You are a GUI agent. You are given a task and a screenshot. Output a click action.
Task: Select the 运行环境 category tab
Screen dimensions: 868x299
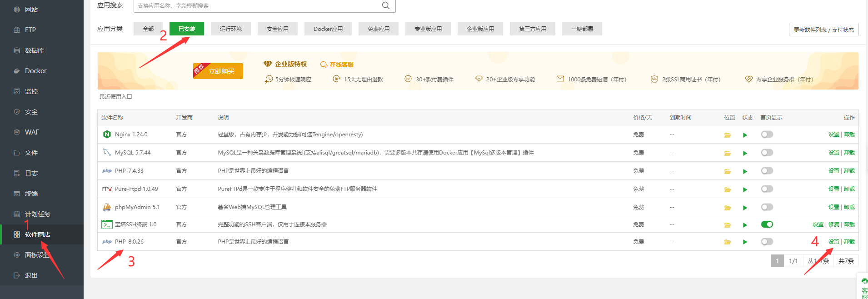pyautogui.click(x=231, y=29)
